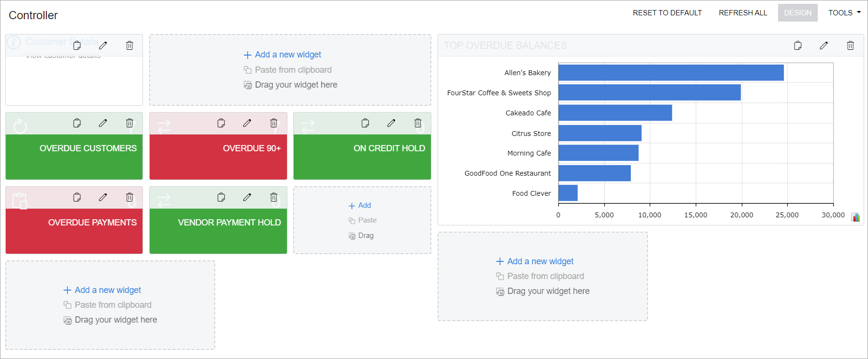Screen dimensions: 868x359
Task: Click RESET TO DEFAULT
Action: pyautogui.click(x=667, y=13)
